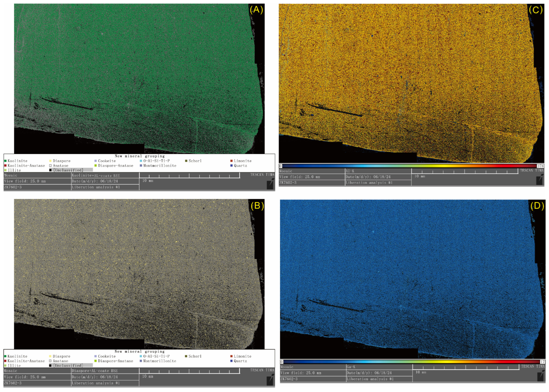Click the blue Quartz legend swatch in panel B
549x392 pixels.
[x=231, y=361]
